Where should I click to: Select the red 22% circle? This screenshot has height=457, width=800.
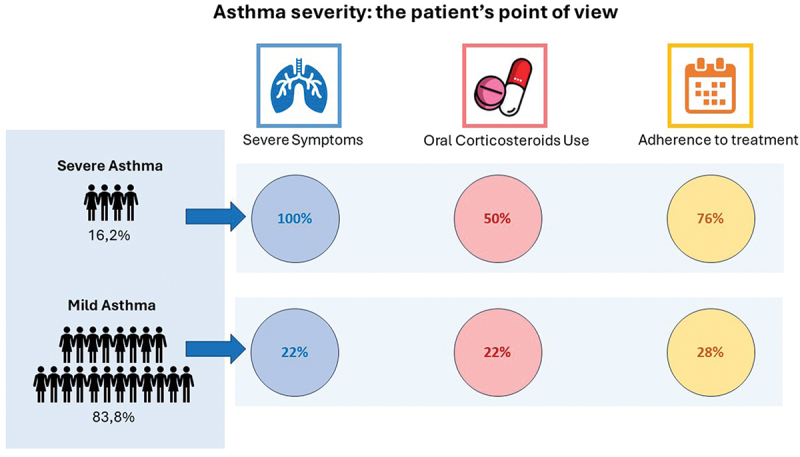click(x=497, y=352)
